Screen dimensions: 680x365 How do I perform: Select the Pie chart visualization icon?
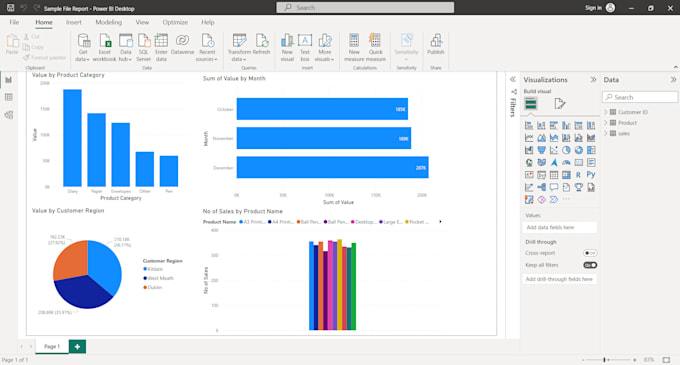click(x=566, y=150)
